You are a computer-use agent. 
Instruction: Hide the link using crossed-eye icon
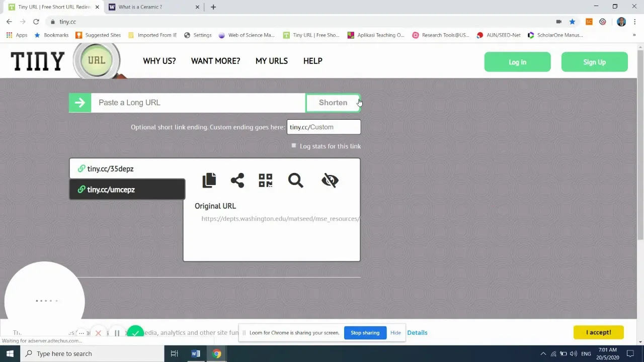[330, 180]
